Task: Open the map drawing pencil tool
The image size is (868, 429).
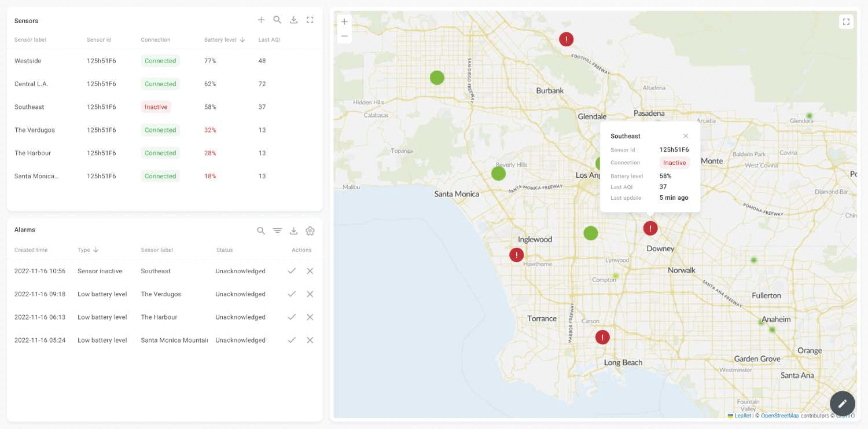Action: [x=842, y=404]
